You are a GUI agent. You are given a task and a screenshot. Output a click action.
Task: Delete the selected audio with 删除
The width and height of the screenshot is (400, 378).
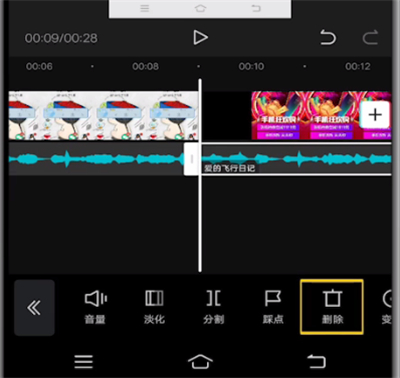click(332, 307)
